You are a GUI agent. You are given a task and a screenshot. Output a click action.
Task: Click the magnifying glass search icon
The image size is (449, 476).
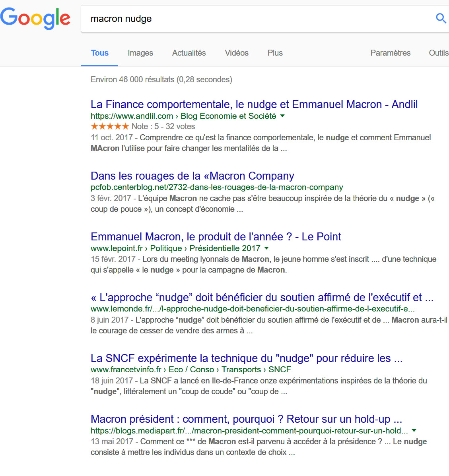click(x=441, y=19)
